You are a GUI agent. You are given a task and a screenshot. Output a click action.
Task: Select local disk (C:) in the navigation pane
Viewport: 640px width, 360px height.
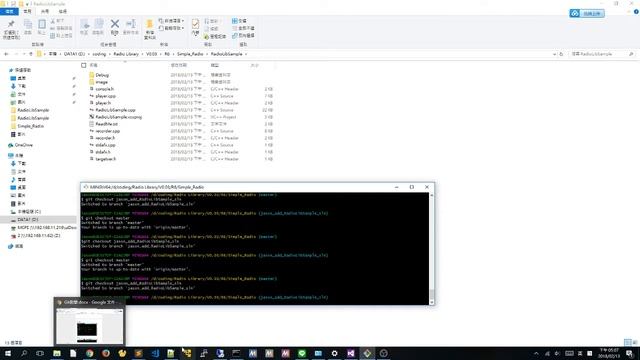click(29, 211)
